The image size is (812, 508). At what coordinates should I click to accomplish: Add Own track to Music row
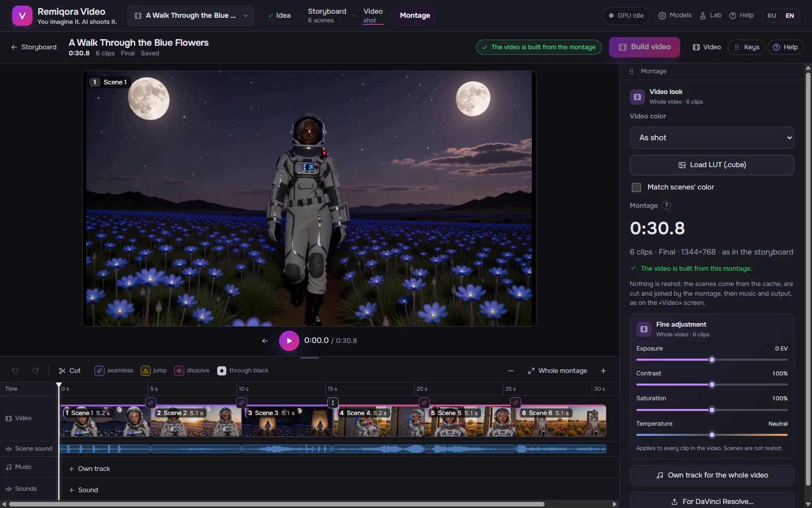coord(89,469)
